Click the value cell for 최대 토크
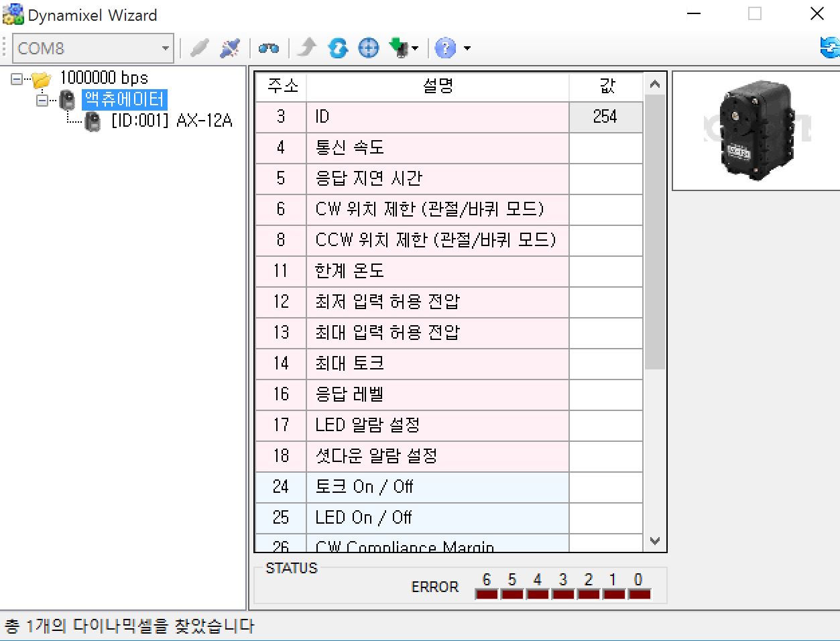 (606, 363)
